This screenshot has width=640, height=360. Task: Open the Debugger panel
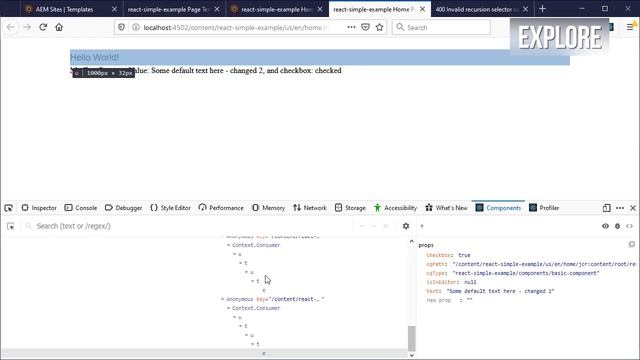[x=123, y=208]
